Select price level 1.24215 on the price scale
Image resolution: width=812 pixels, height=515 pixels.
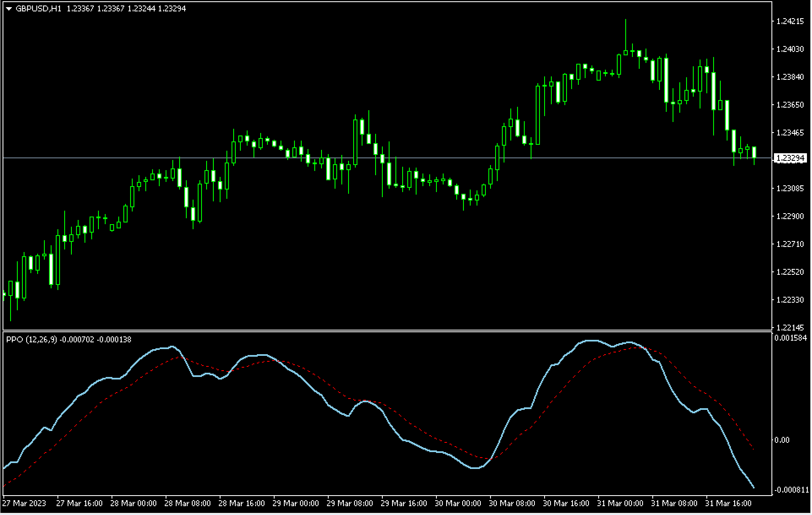click(x=790, y=22)
